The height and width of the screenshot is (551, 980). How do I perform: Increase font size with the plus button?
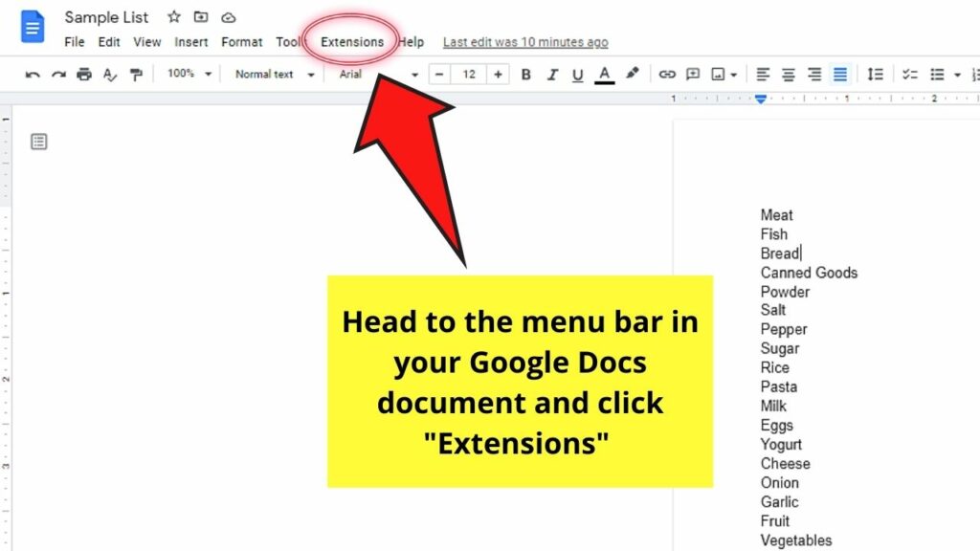coord(498,74)
